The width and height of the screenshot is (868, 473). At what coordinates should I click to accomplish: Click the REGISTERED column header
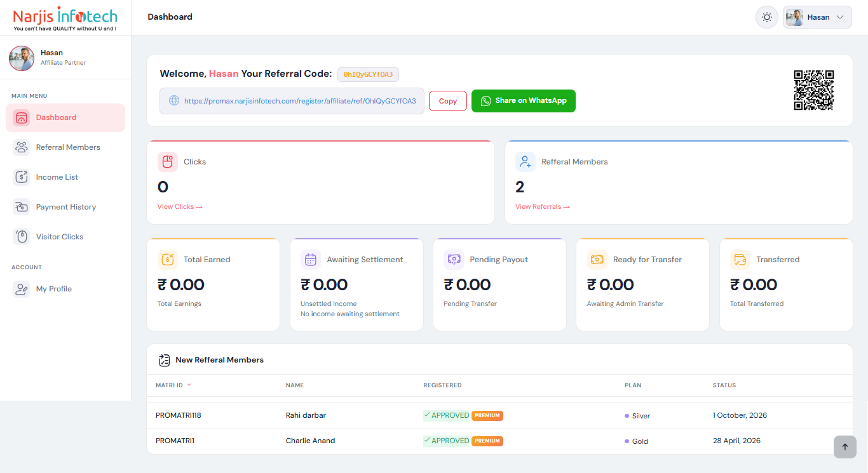pos(442,385)
